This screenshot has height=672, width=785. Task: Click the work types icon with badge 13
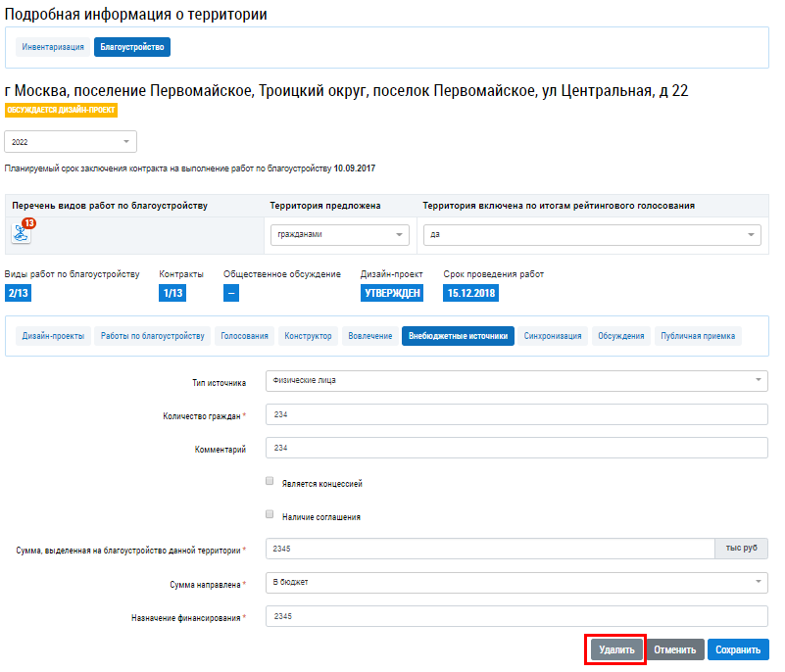tap(22, 233)
